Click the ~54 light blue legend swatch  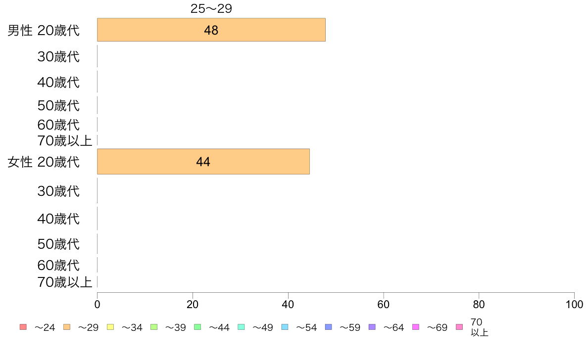pyautogui.click(x=285, y=327)
